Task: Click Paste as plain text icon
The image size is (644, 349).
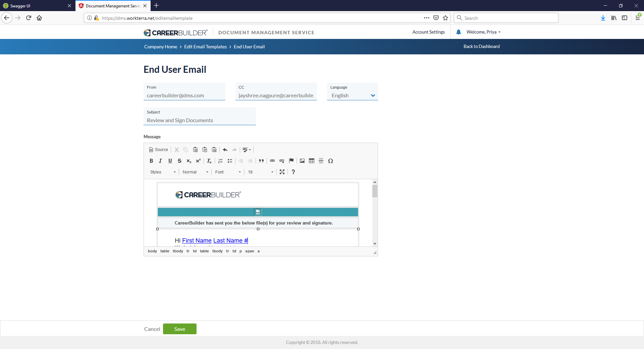Action: pos(205,150)
